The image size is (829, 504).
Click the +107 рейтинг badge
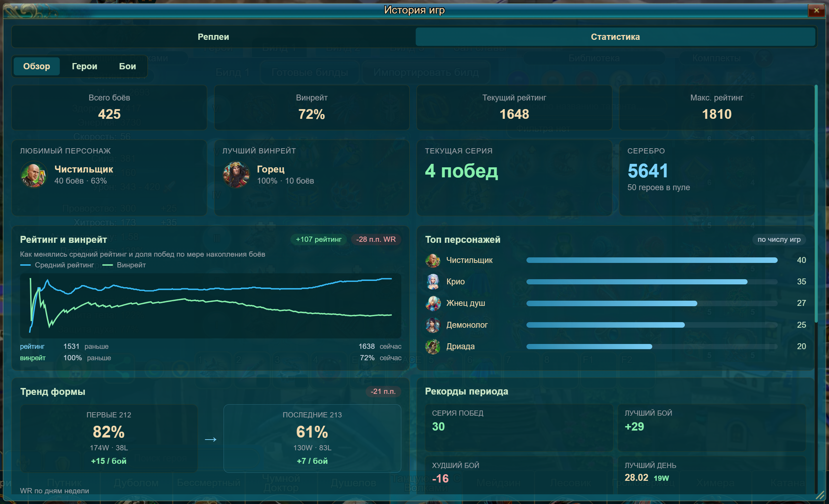click(318, 240)
